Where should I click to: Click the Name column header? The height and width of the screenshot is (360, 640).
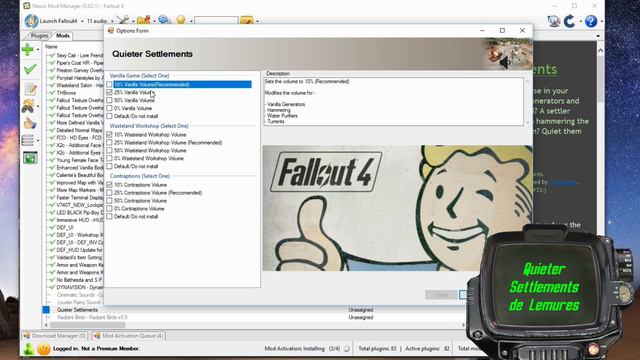click(x=51, y=47)
